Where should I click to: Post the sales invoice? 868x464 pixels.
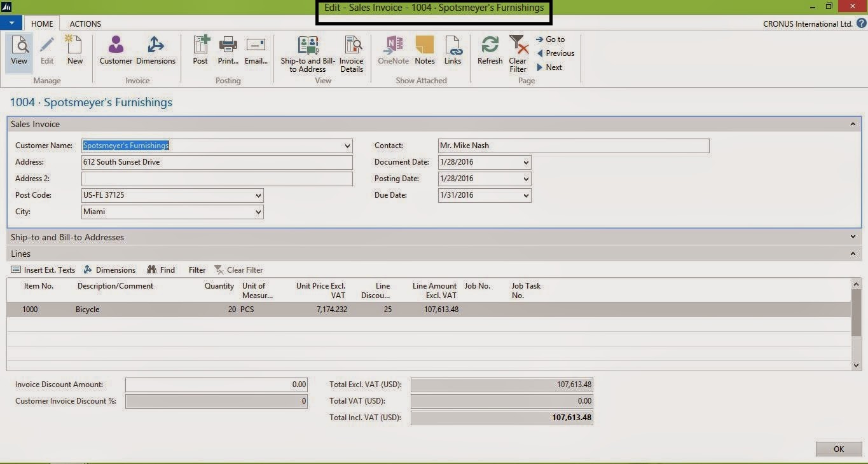click(201, 51)
